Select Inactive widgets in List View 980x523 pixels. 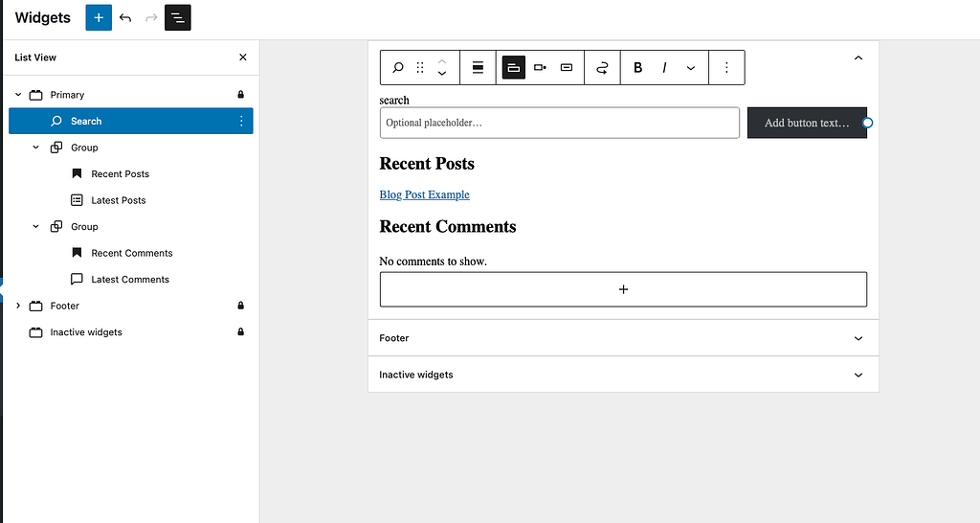[x=130, y=331]
